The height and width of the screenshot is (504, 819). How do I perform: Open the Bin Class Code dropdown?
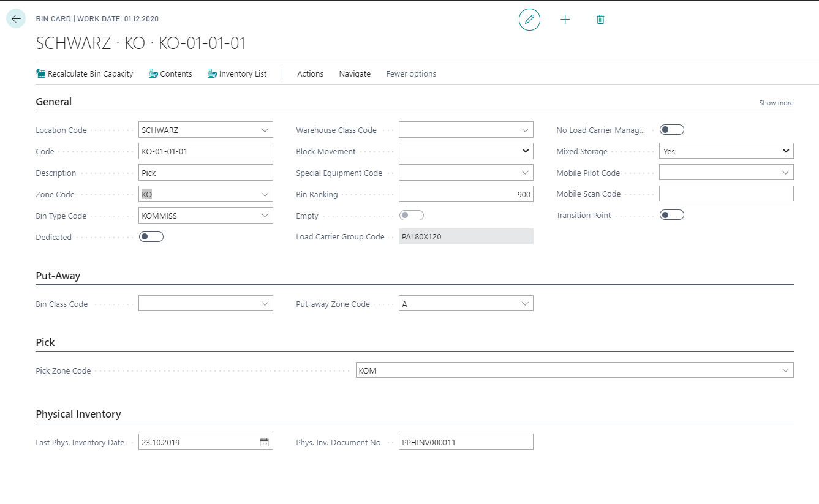pos(265,304)
